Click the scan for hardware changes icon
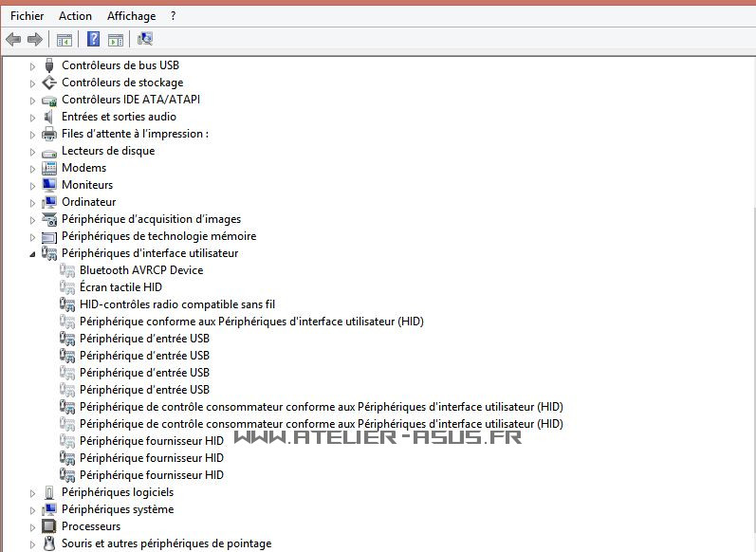This screenshot has height=552, width=756. tap(145, 39)
